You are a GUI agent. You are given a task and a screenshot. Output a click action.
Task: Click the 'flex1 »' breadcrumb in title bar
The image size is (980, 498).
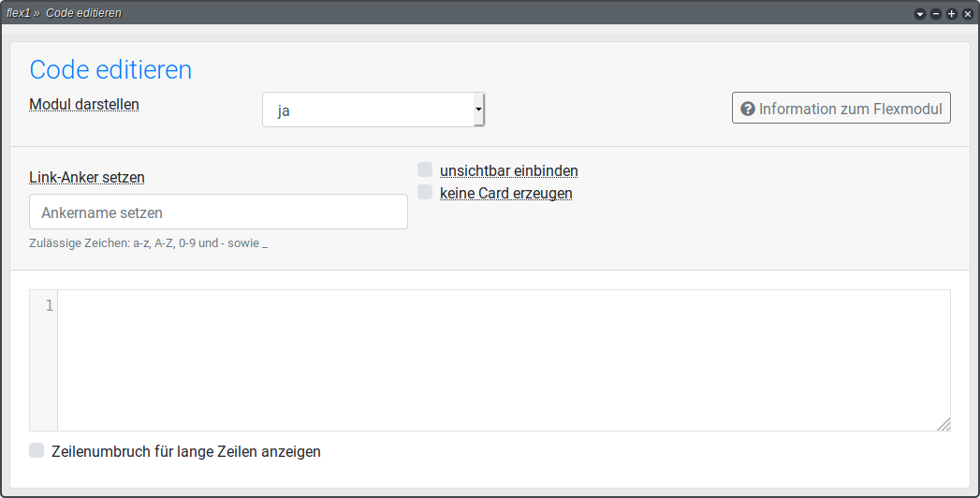point(22,13)
